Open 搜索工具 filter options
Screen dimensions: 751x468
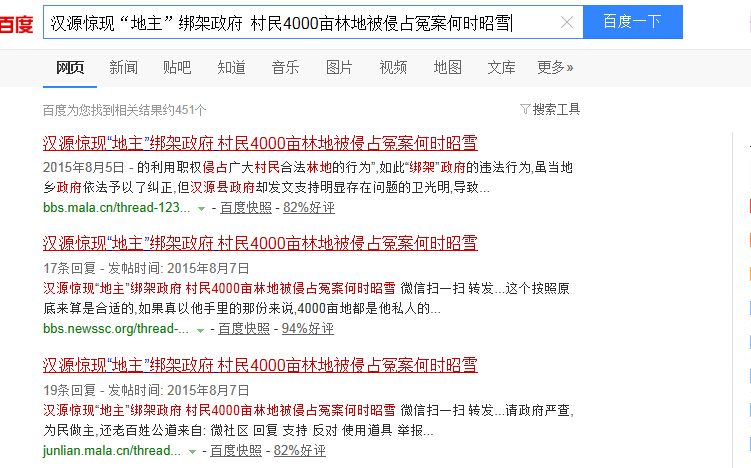tap(550, 109)
